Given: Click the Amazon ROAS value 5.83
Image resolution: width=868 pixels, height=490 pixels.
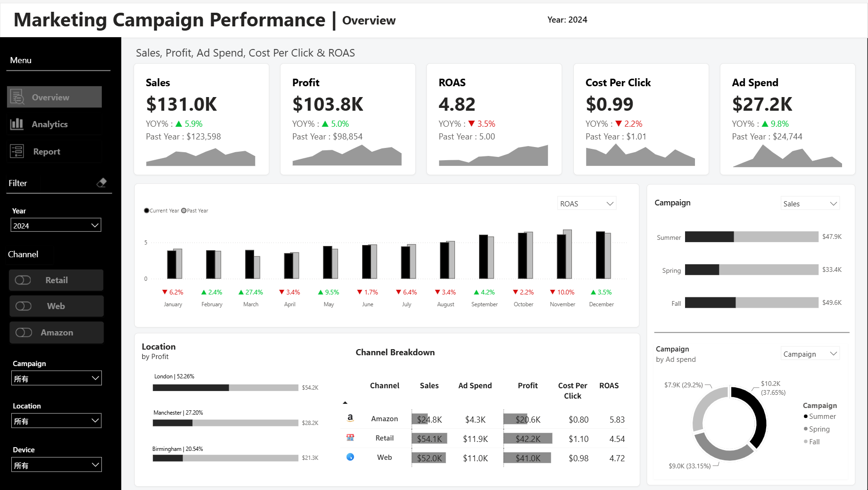Looking at the screenshot, I should [x=617, y=419].
